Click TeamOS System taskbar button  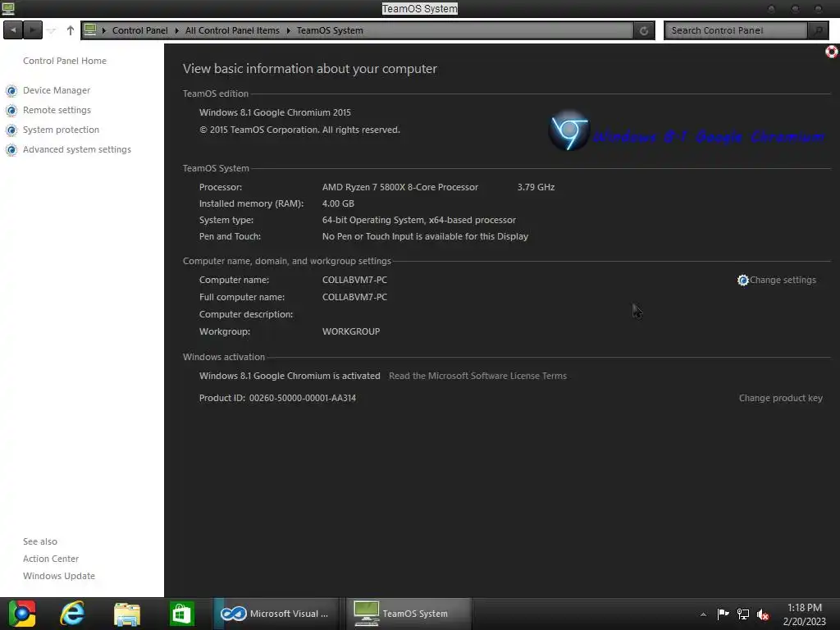[409, 614]
